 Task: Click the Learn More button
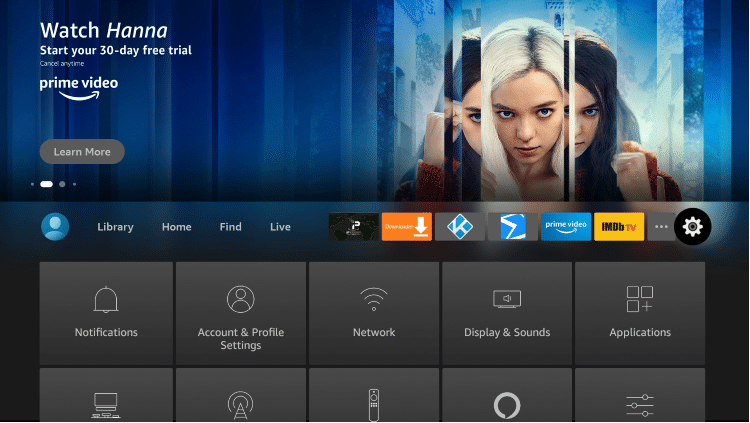(x=82, y=152)
